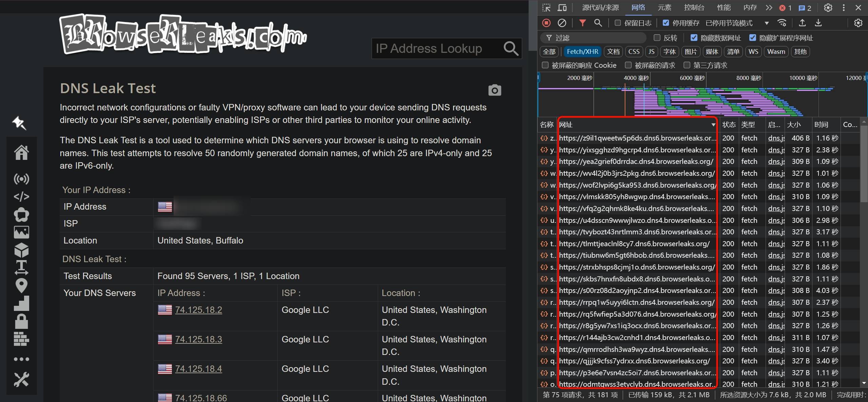Select the 全部 filter button
The width and height of the screenshot is (868, 402).
(549, 51)
